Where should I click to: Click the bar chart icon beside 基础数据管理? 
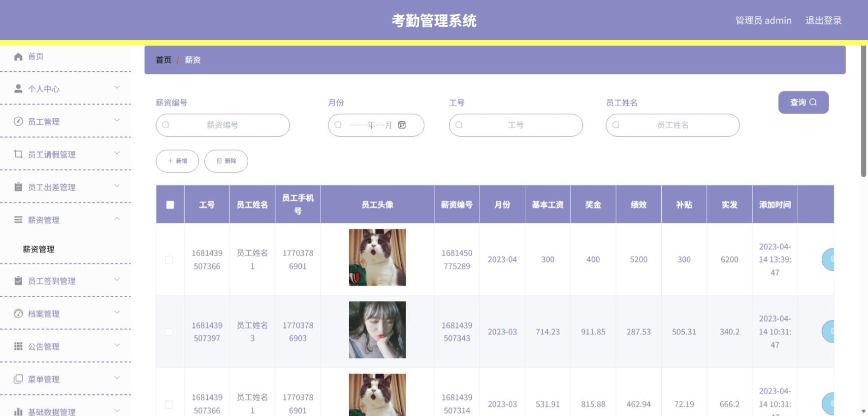(x=18, y=412)
